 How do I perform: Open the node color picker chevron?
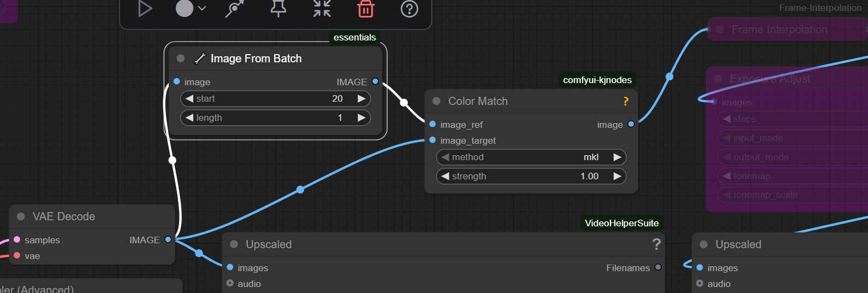pos(202,9)
